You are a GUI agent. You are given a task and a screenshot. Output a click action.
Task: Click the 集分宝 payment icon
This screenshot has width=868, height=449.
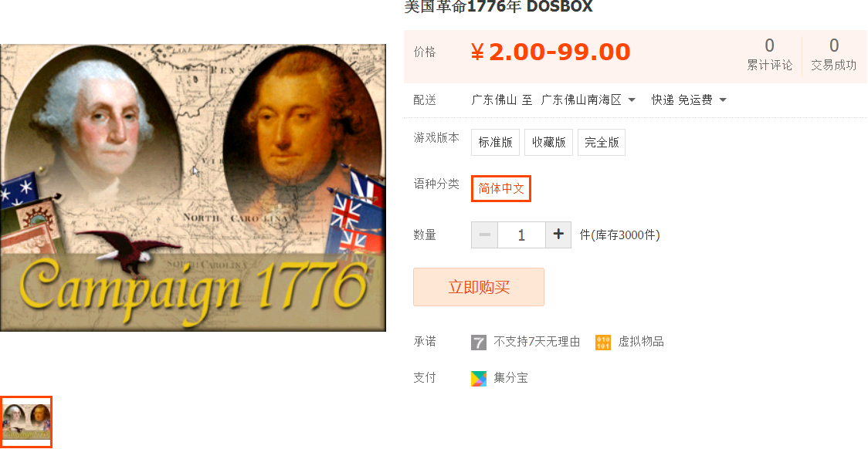pos(479,378)
